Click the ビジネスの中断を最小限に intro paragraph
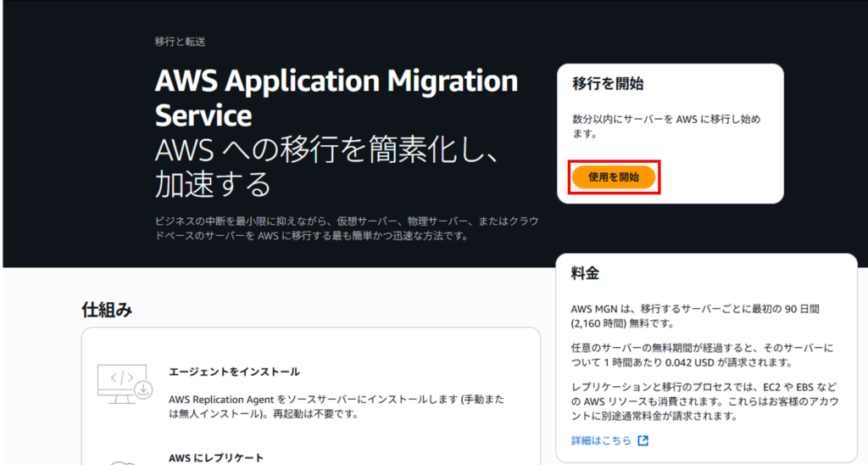The width and height of the screenshot is (868, 465). pos(347,228)
